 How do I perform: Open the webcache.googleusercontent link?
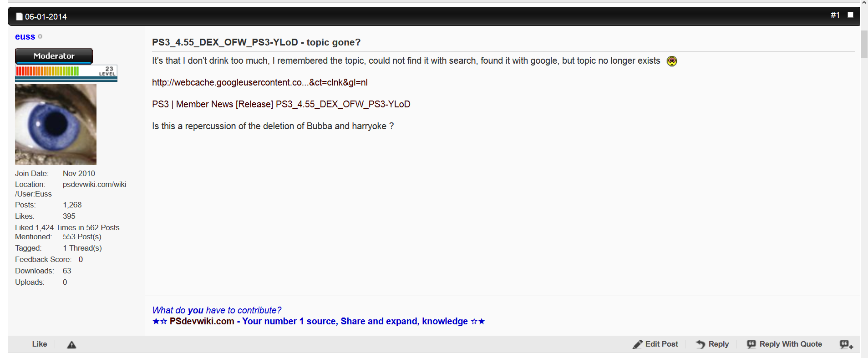259,82
